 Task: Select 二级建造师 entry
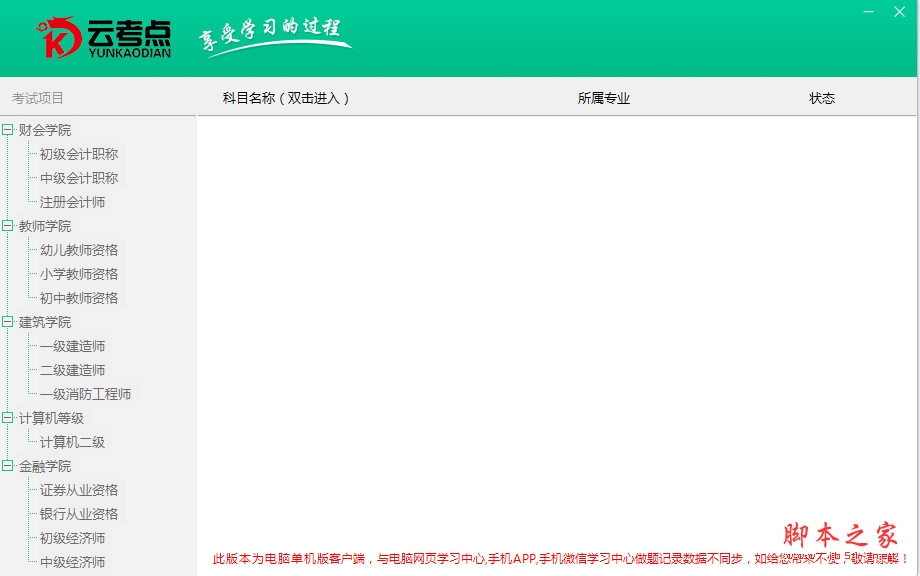[73, 371]
